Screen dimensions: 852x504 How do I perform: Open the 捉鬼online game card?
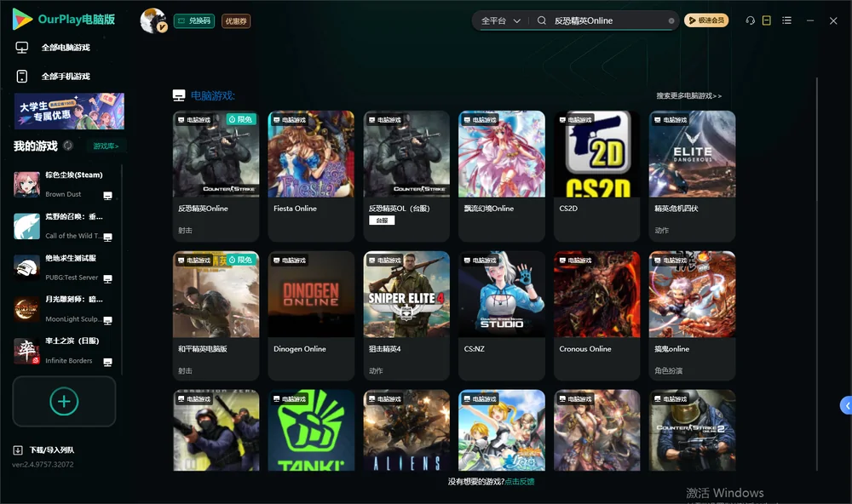click(x=692, y=316)
